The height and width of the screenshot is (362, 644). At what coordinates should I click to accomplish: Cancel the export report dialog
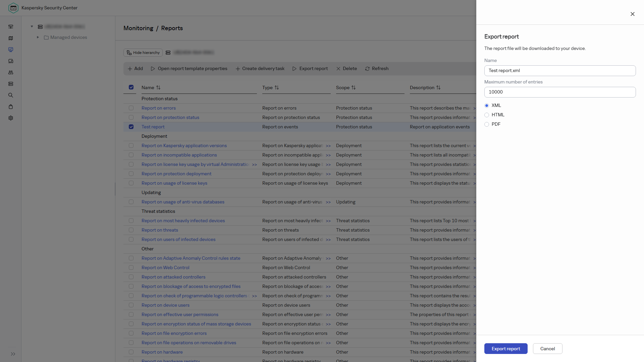(x=548, y=349)
